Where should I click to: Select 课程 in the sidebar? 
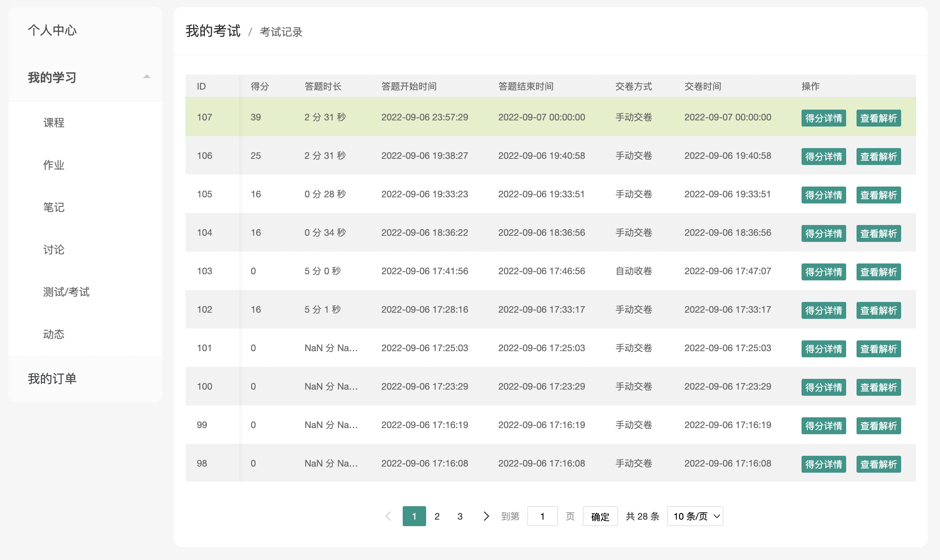[x=54, y=123]
